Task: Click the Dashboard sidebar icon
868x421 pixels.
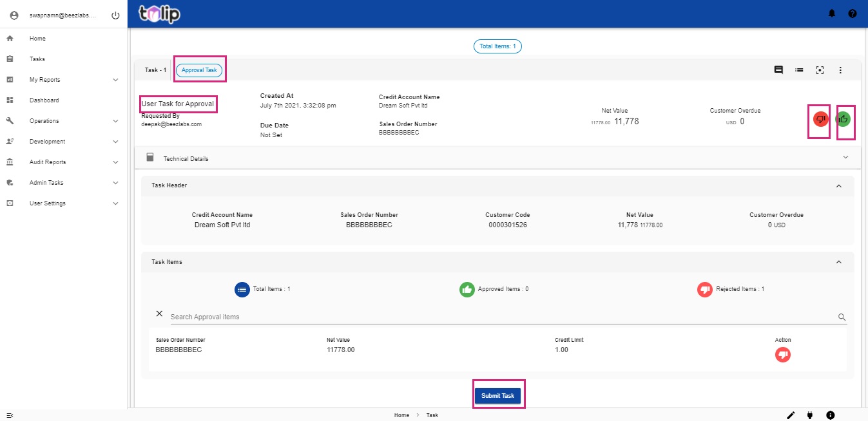Action: 10,100
